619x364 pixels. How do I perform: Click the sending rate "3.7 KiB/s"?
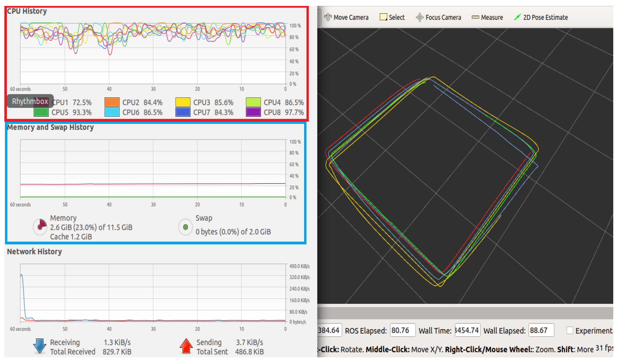[x=249, y=342]
